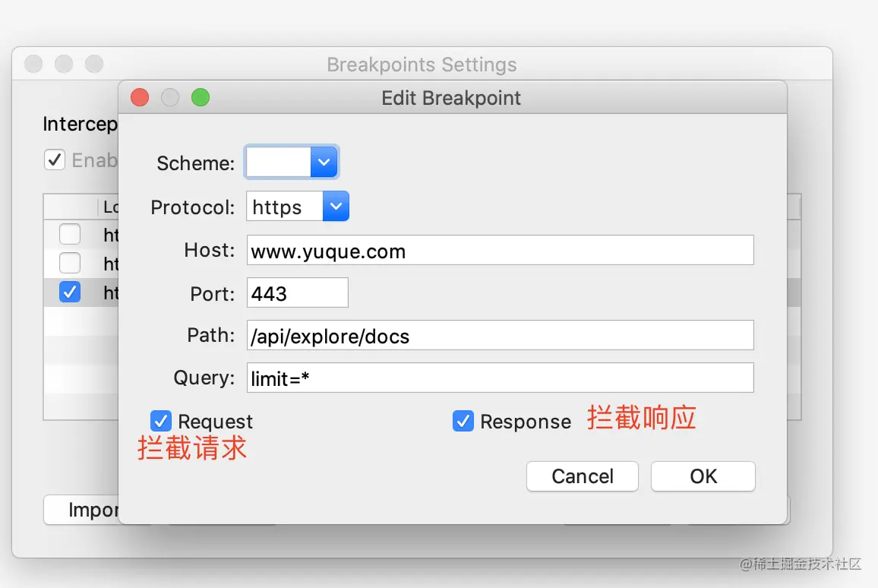This screenshot has width=878, height=588.
Task: Click the Query field containing limit=*
Action: pyautogui.click(x=500, y=378)
